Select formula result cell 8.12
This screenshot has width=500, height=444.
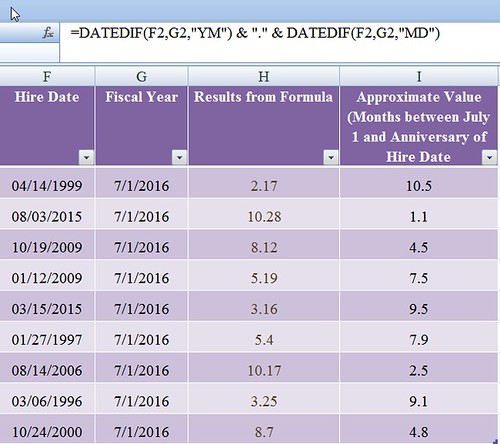point(264,244)
